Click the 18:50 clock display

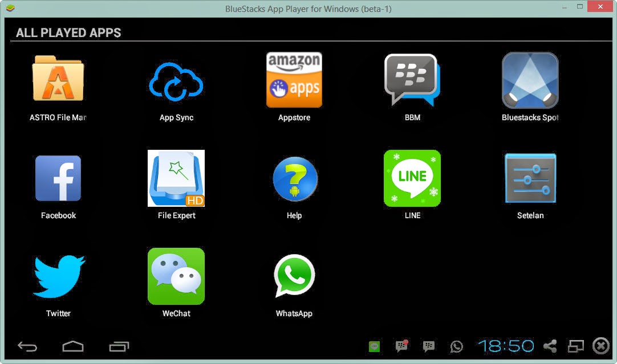point(506,346)
